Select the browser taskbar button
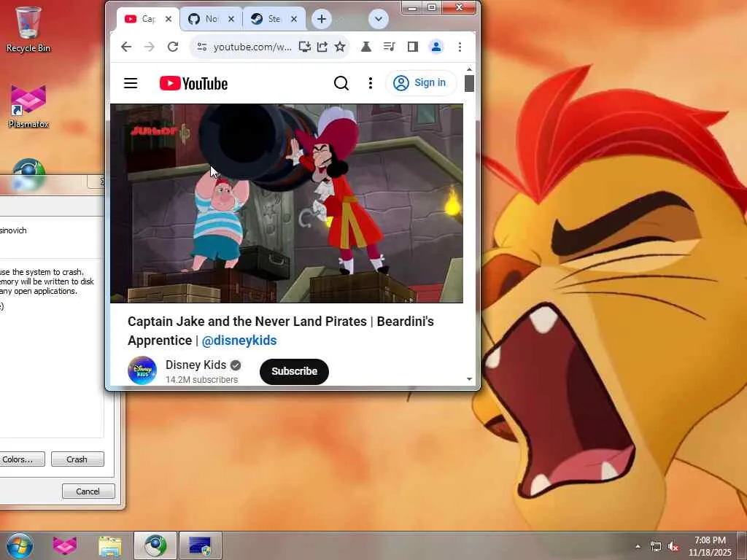Screen dimensions: 747x560 pos(155,545)
